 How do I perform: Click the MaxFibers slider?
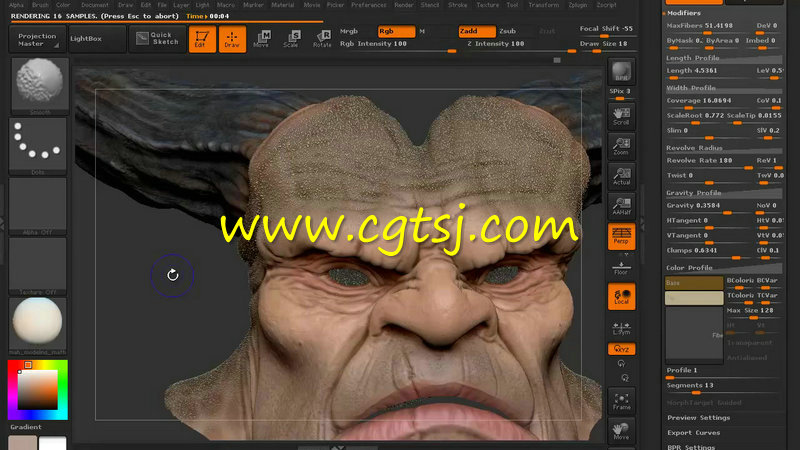[709, 28]
